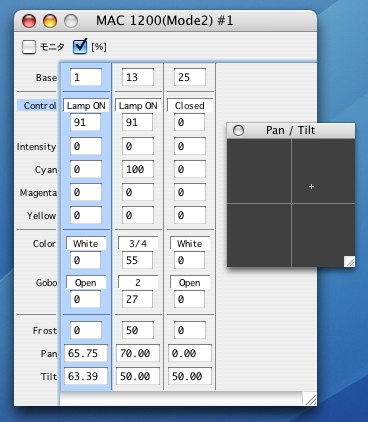
Task: Click Gobo value field in first column
Action: coord(85,299)
